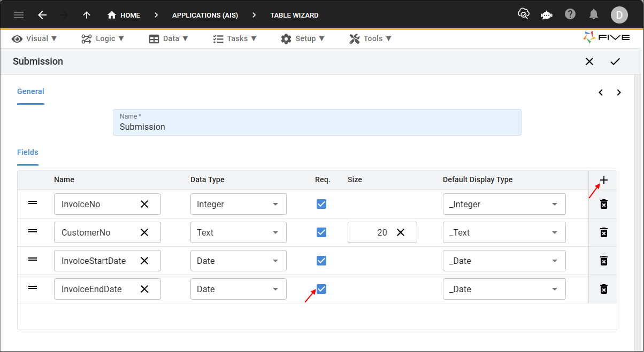Delete the InvoiceEndDate field row

(603, 289)
